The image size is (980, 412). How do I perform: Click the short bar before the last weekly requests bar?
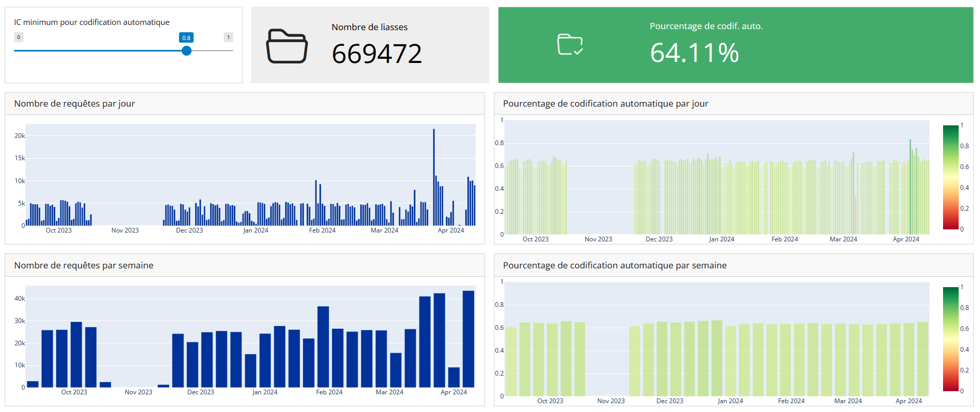(454, 377)
